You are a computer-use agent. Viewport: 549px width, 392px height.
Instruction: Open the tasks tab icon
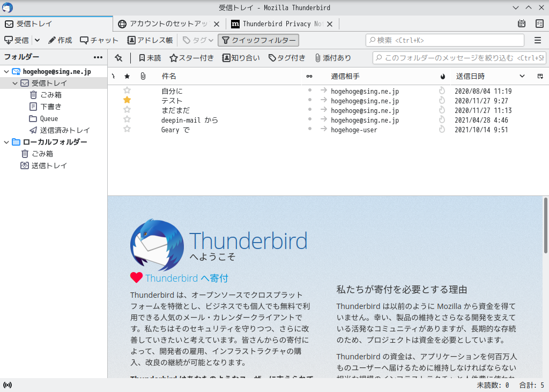539,24
